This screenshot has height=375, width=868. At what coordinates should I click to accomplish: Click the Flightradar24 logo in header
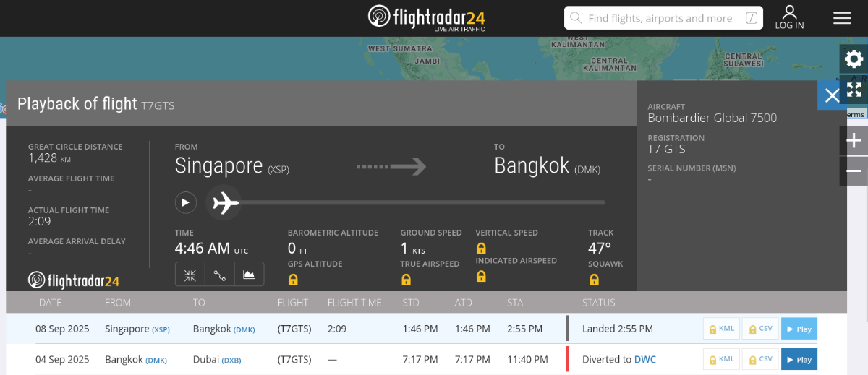[x=426, y=17]
